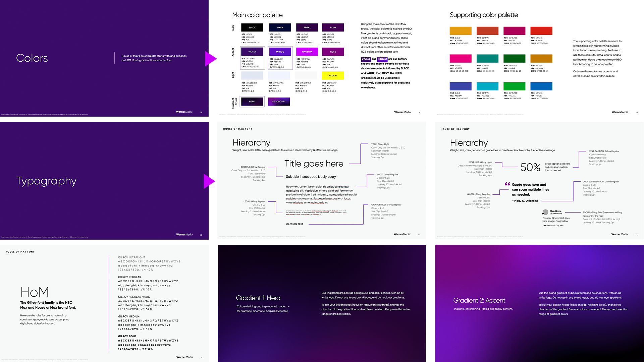The image size is (644, 362).
Task: Click the Supporting color palette heading
Action: (x=484, y=15)
